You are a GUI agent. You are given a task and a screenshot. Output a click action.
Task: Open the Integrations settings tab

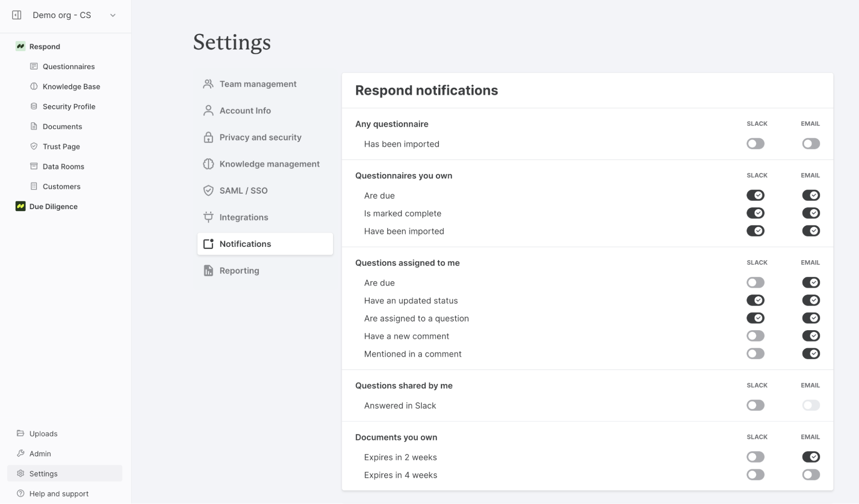pos(265,217)
